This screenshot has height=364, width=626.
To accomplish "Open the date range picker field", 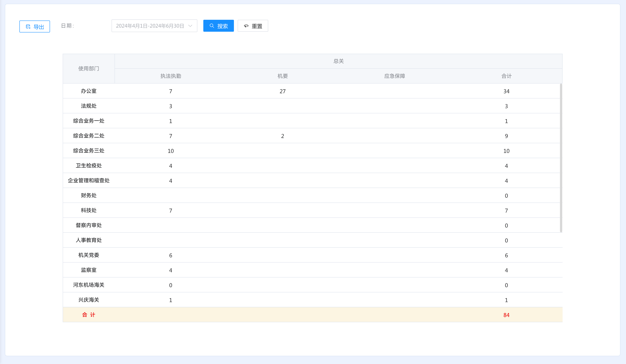I will (150, 26).
